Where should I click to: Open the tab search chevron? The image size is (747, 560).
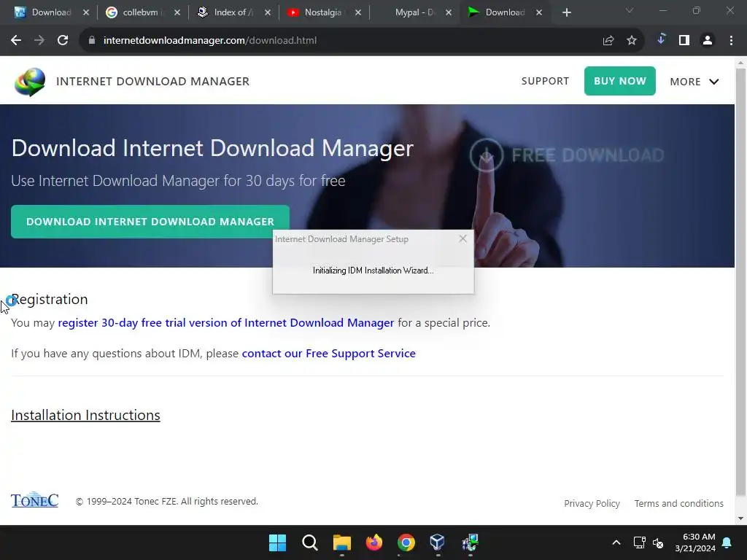[x=630, y=10]
